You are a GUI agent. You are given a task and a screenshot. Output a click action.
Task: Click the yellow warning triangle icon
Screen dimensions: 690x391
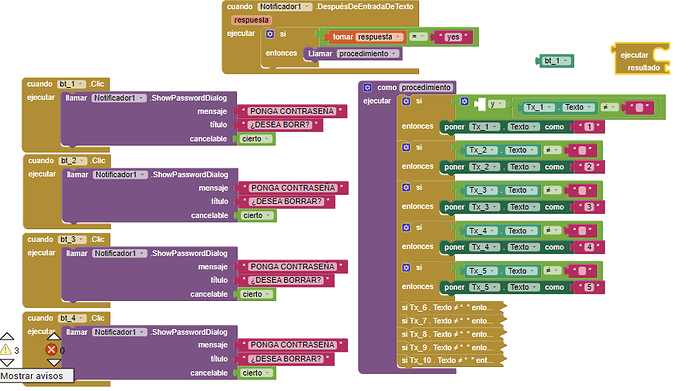[6, 350]
